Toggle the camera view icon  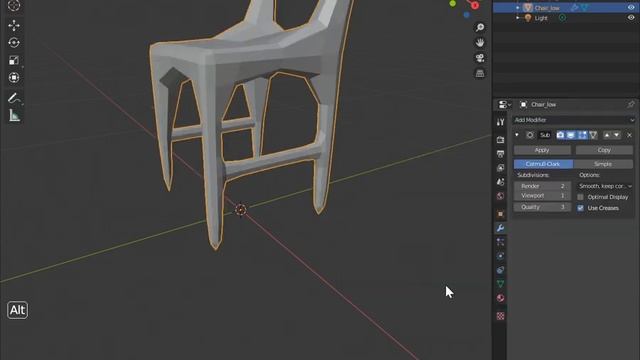click(480, 58)
